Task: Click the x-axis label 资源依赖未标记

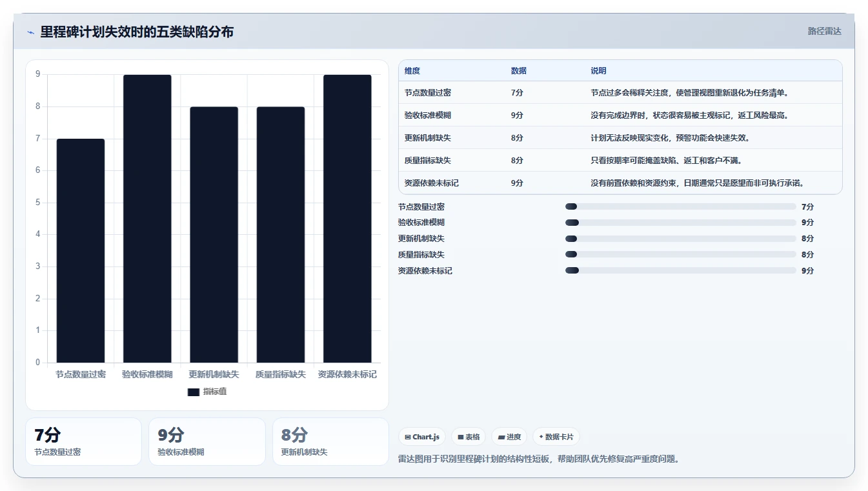Action: pyautogui.click(x=347, y=374)
